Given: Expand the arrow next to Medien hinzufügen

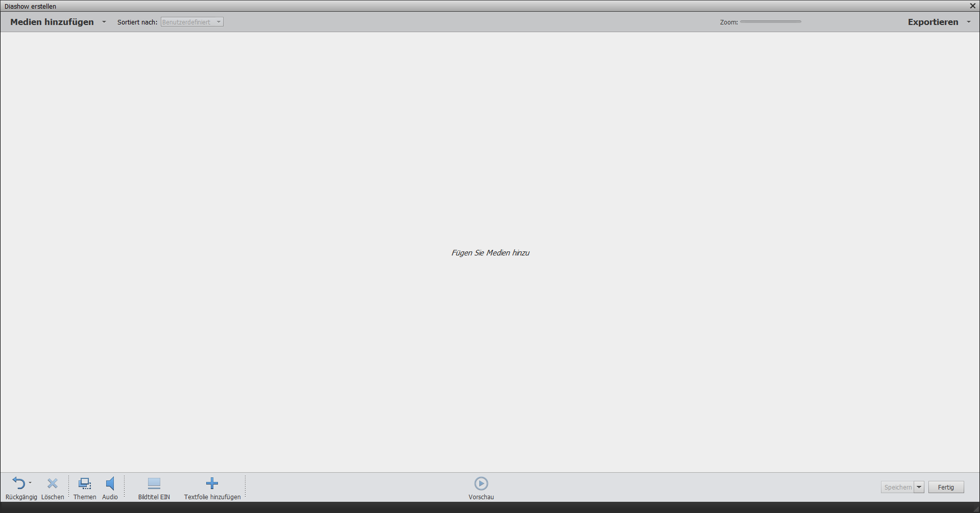Looking at the screenshot, I should click(104, 22).
